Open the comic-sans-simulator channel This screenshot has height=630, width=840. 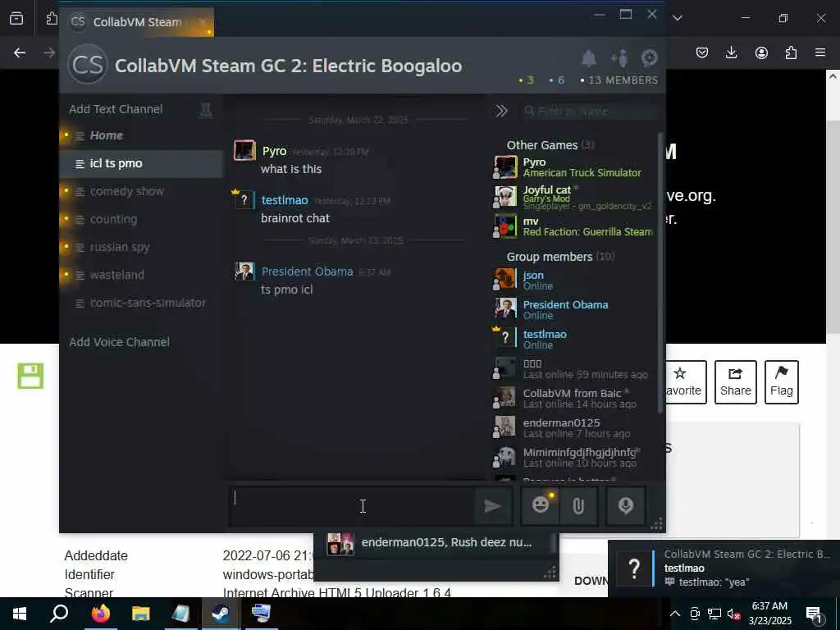click(141, 303)
